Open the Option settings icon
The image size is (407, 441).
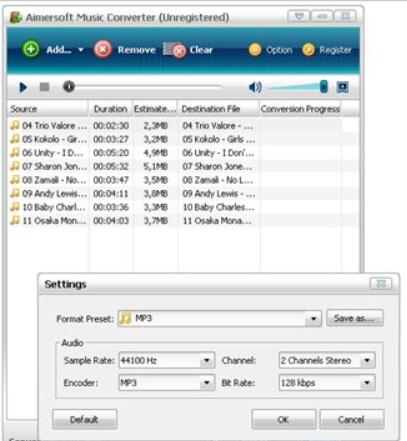coord(255,50)
